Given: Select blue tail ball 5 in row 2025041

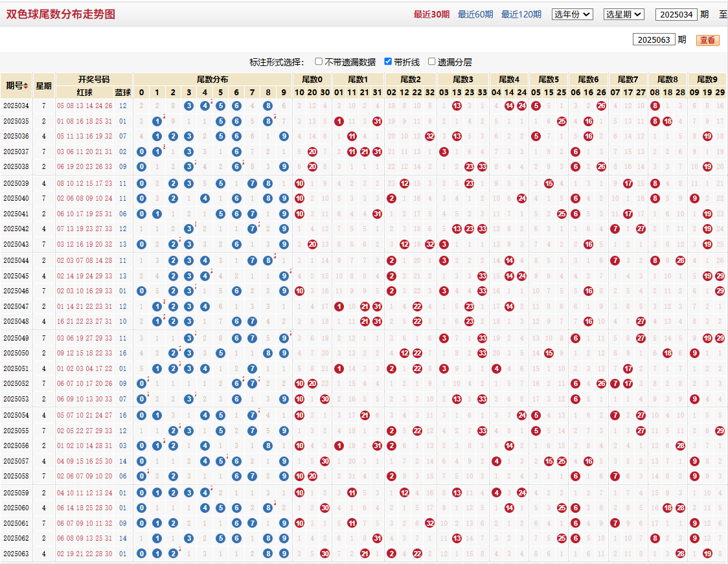Looking at the screenshot, I should coord(220,214).
